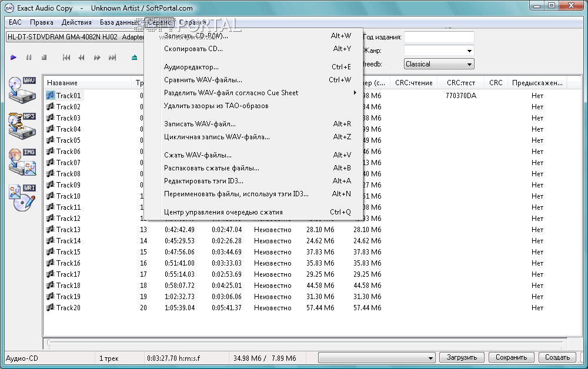Skip to previous track button
Image resolution: width=588 pixels, height=369 pixels.
click(x=66, y=58)
